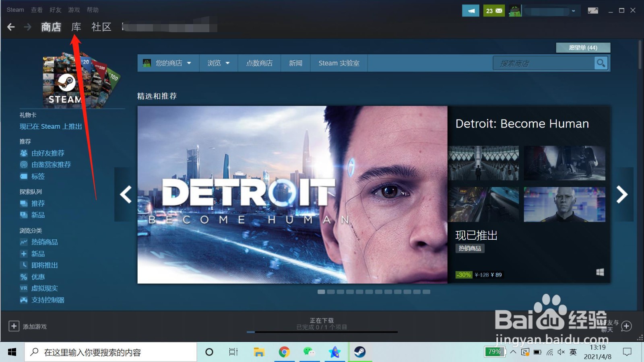The image size is (644, 362).
Task: Open the Steam menu
Action: pyautogui.click(x=15, y=10)
